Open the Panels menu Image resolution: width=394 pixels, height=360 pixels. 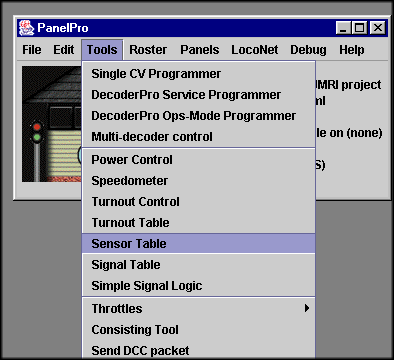[x=200, y=50]
